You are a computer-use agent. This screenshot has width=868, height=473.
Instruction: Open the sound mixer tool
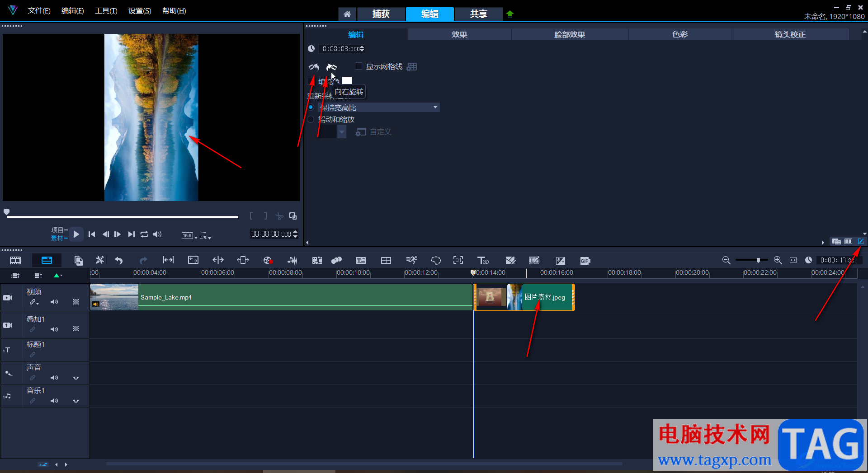292,260
